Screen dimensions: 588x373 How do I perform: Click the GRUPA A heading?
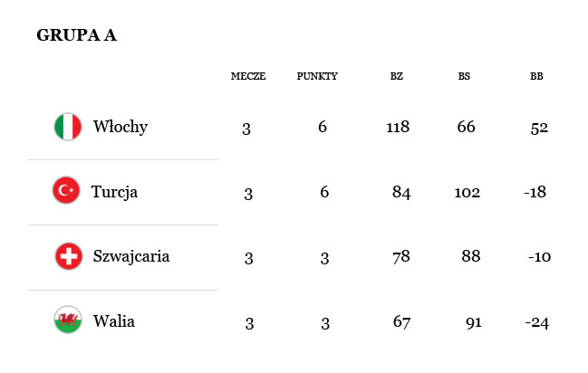coord(76,35)
